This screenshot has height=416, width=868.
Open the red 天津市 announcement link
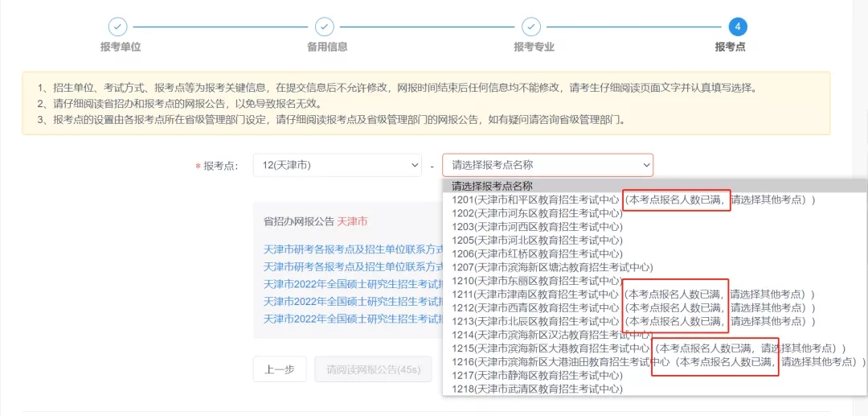(x=352, y=221)
